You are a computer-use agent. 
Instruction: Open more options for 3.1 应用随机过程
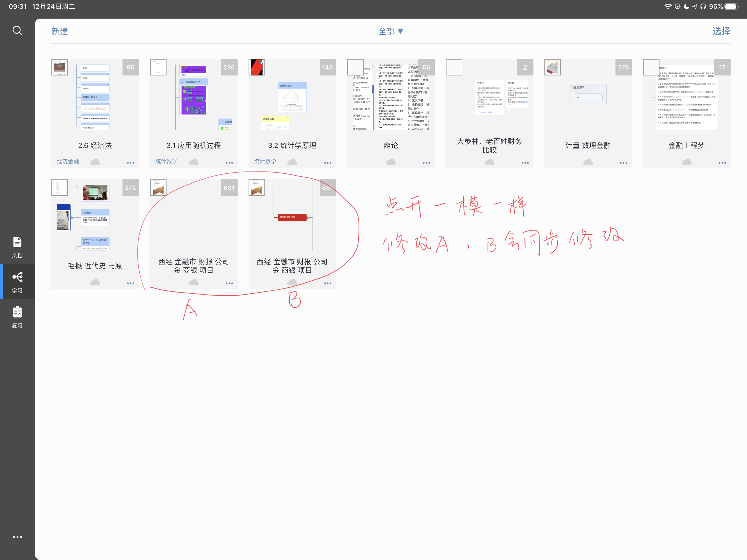point(229,163)
